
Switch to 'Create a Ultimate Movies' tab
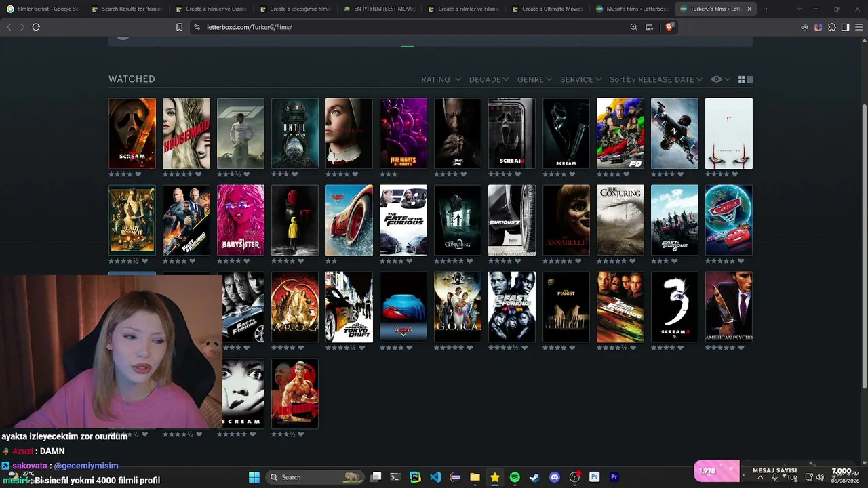pyautogui.click(x=547, y=9)
